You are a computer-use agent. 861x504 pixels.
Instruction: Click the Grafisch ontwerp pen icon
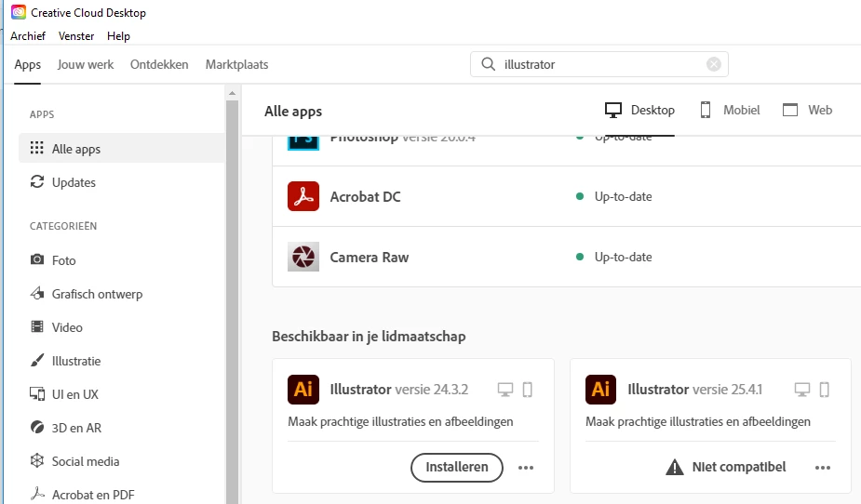point(37,294)
